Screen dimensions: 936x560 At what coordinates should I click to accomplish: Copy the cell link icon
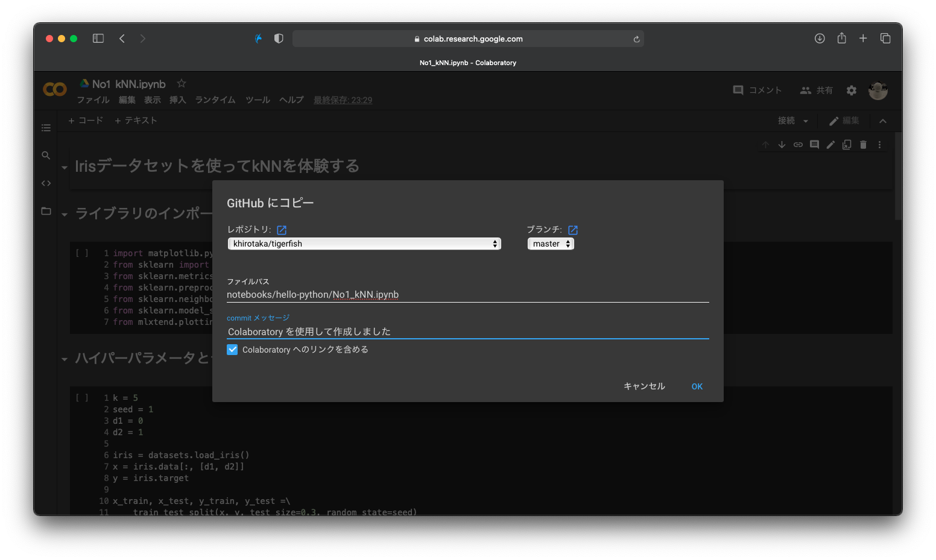click(x=798, y=145)
